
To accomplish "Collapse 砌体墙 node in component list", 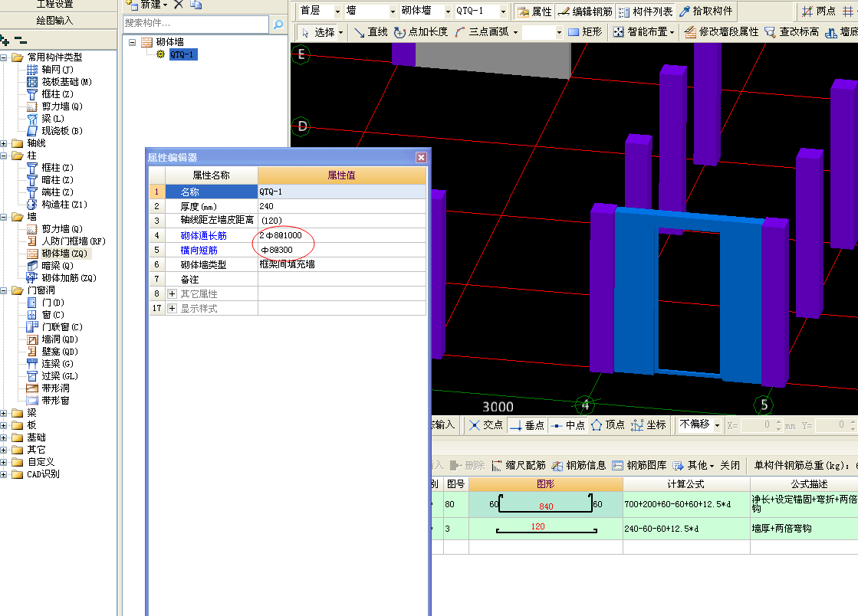I will click(132, 42).
